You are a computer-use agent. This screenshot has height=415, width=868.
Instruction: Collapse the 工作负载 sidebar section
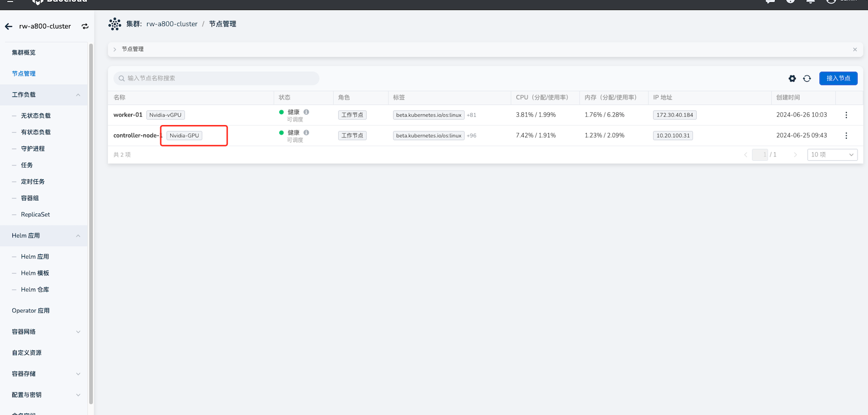tap(78, 95)
